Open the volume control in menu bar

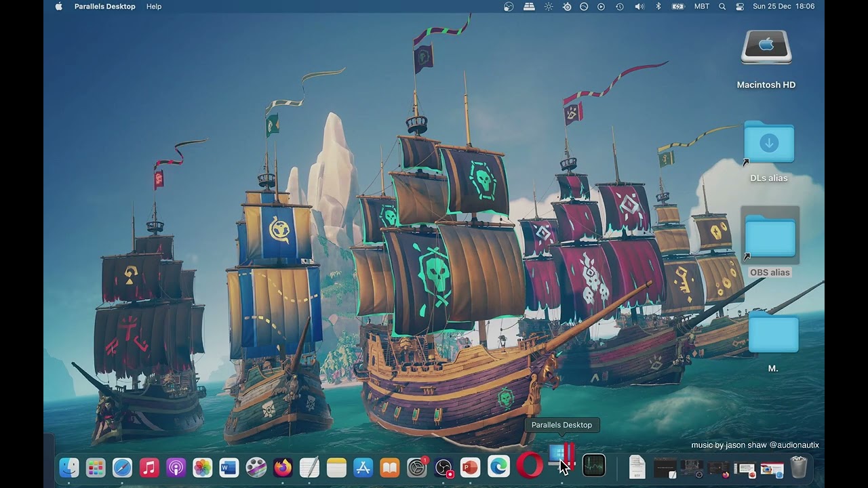point(639,6)
